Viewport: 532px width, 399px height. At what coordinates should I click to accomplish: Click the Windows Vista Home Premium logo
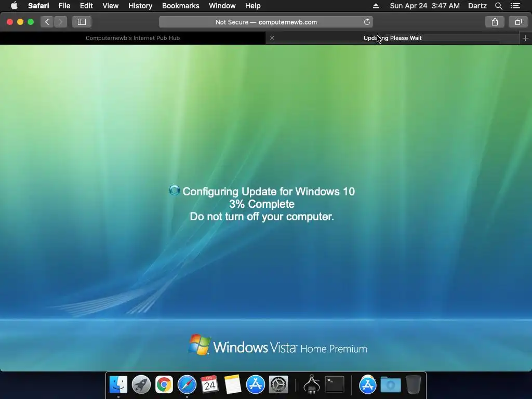277,345
